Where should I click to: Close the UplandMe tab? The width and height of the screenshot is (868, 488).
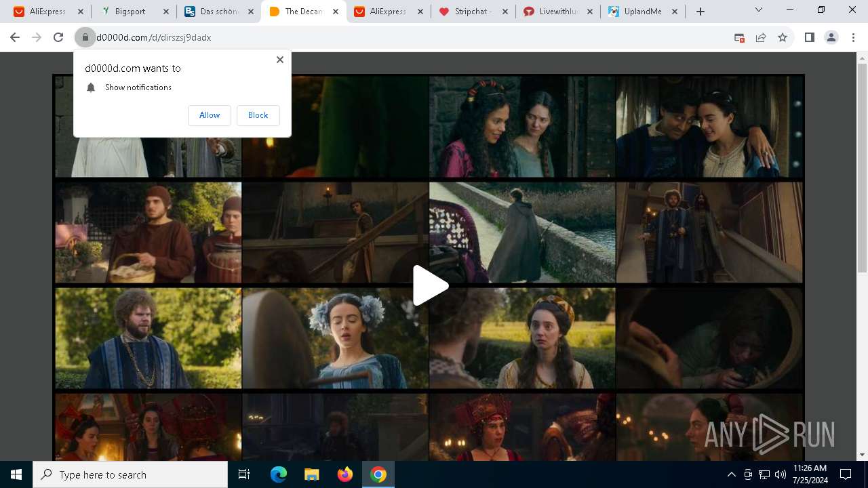[675, 12]
